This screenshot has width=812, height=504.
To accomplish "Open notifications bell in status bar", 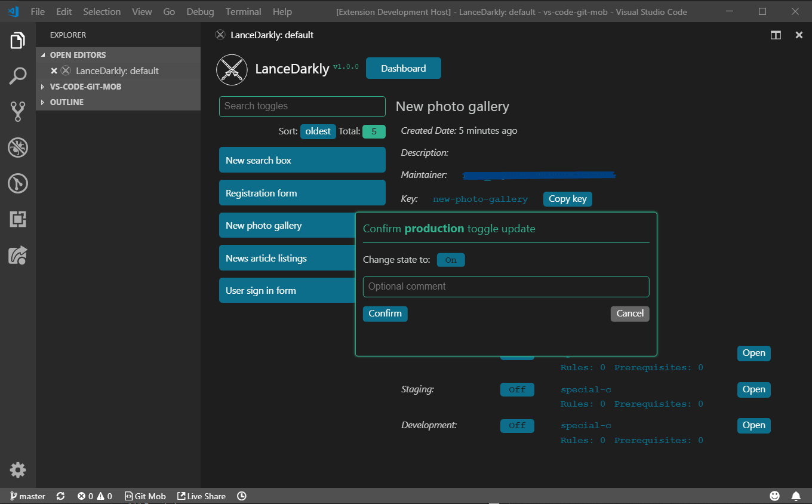I will pos(796,496).
